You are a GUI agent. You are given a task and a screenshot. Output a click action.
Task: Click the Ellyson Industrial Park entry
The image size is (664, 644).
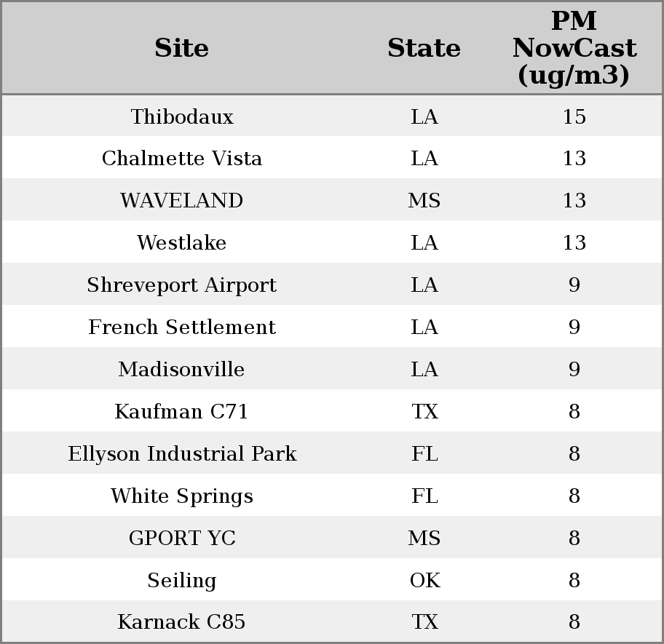pyautogui.click(x=182, y=454)
